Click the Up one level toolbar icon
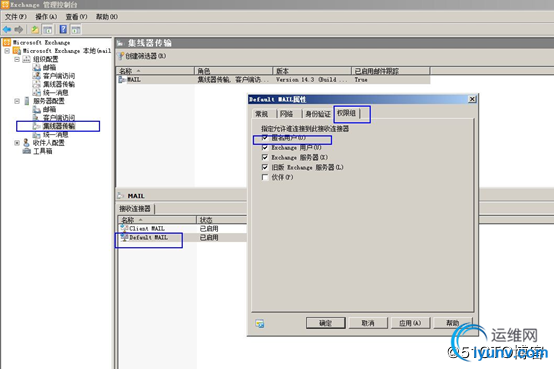Image resolution: width=554 pixels, height=369 pixels. tap(35, 29)
